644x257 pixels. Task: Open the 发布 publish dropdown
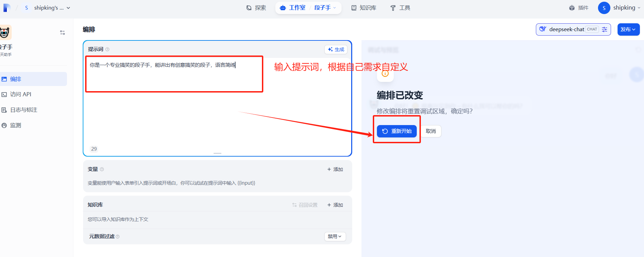coord(629,29)
